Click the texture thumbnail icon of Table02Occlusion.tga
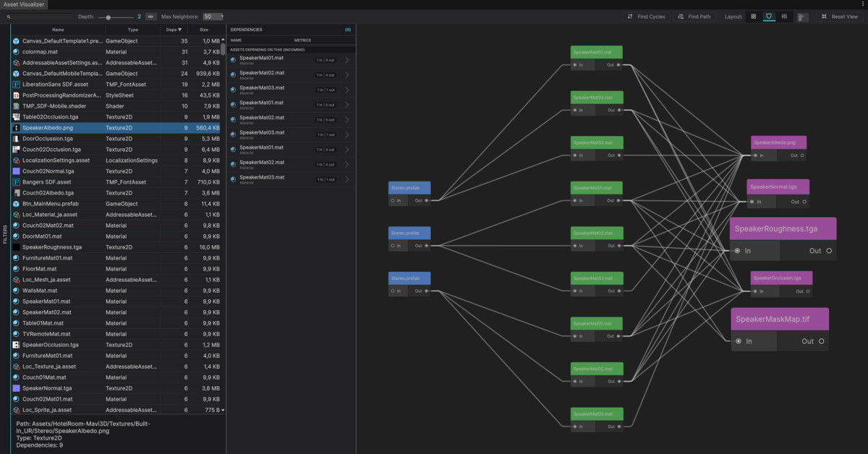Image resolution: width=868 pixels, height=454 pixels. 16,117
